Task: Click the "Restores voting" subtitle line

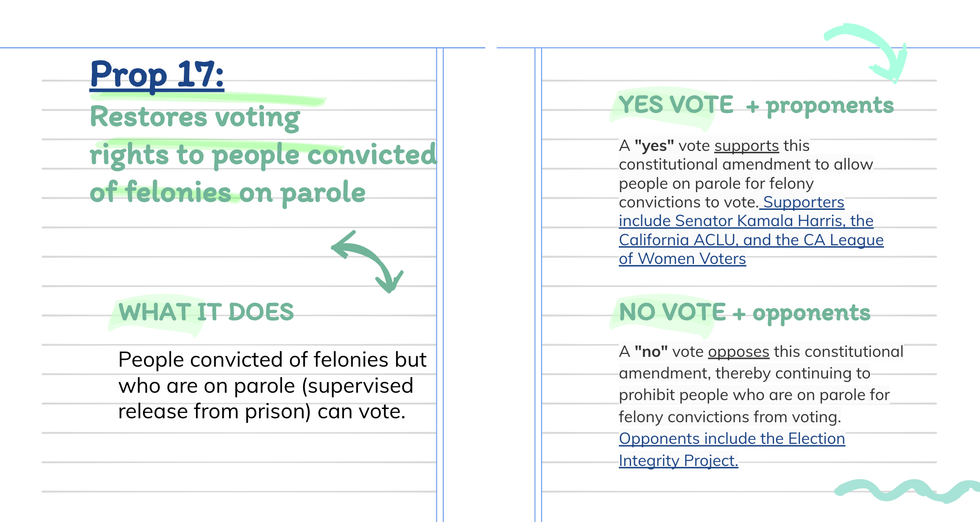Action: (195, 118)
